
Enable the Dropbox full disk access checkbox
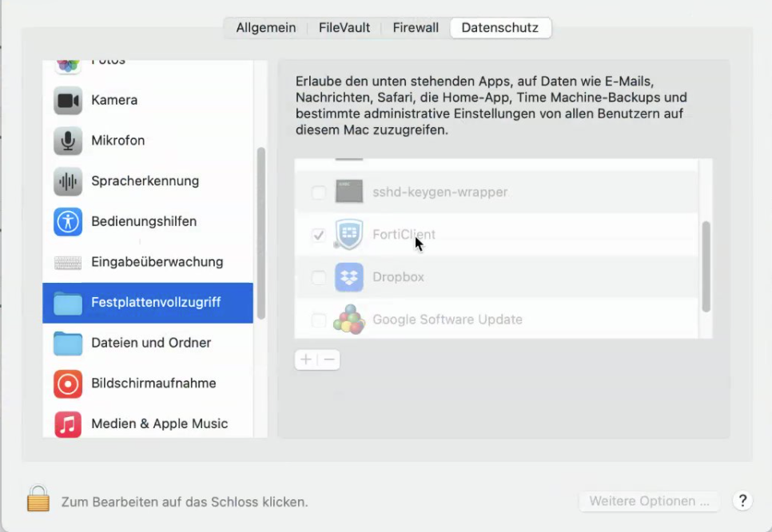point(318,277)
